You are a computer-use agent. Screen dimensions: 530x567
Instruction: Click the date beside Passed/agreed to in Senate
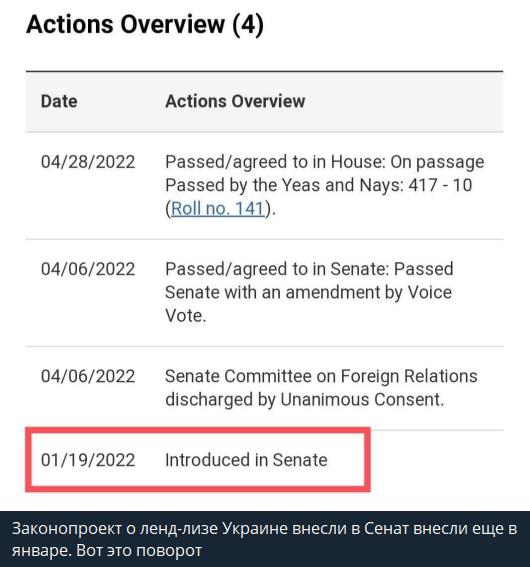click(88, 269)
